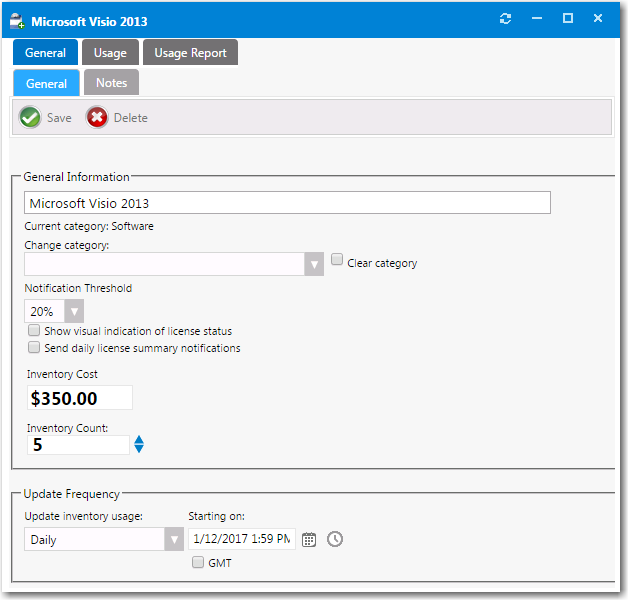Screen dimensions: 628x600
Task: Open the Notification Threshold 20% dropdown
Action: click(x=74, y=311)
